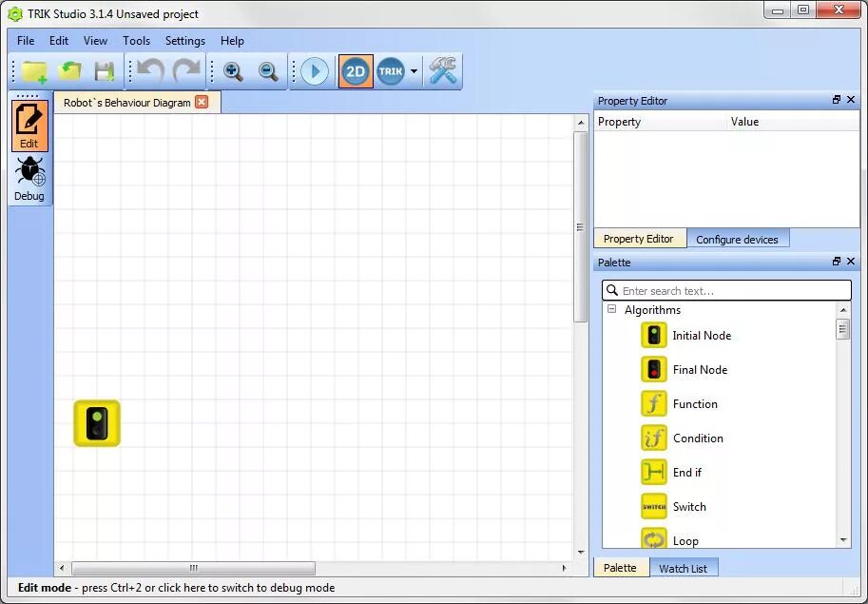Click the canvas vertical scrollbar thumb
Viewport: 868px width, 604px height.
pos(580,227)
